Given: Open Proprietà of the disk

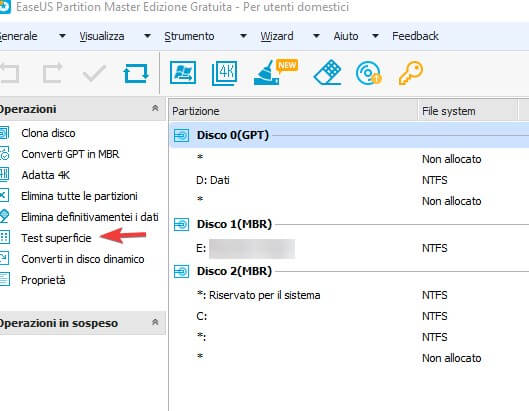Looking at the screenshot, I should [43, 280].
